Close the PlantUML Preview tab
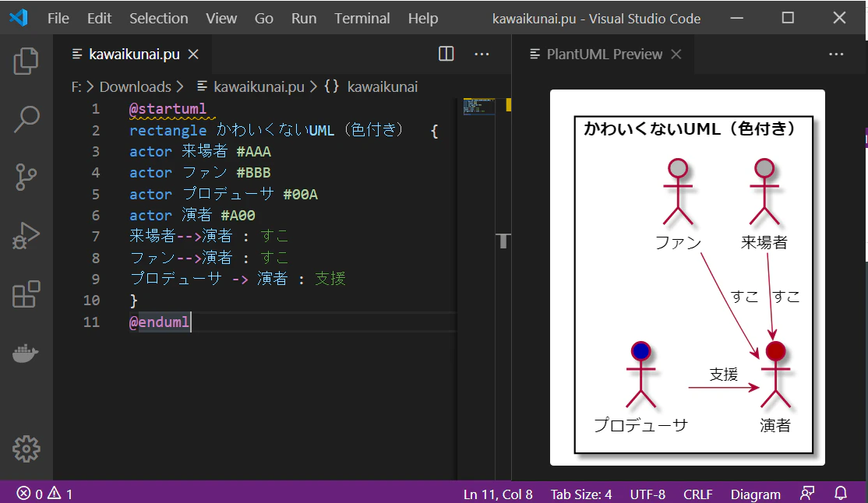The image size is (868, 503). tap(676, 54)
